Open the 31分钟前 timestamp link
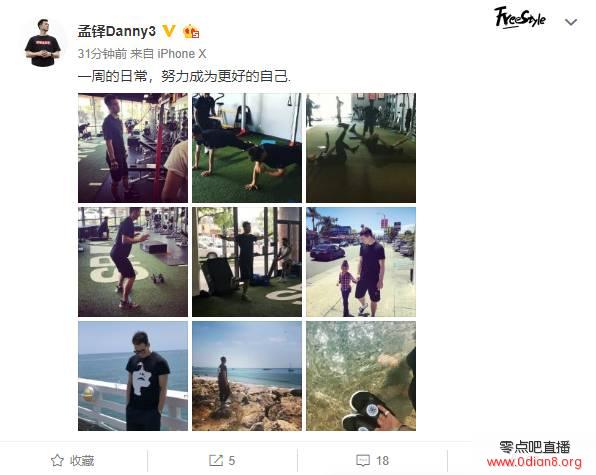Screen dimensions: 596x475 click(102, 54)
